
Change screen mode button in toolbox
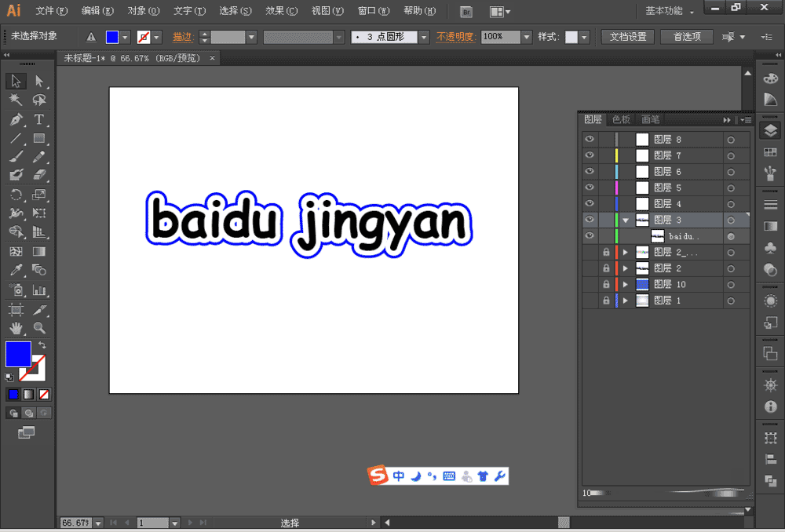[x=26, y=432]
